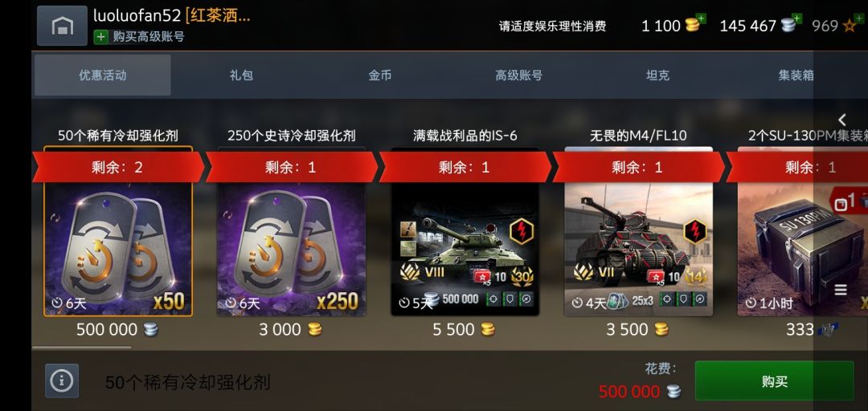This screenshot has height=411, width=868.
Task: Open the 高级账号 tab
Action: click(x=518, y=75)
